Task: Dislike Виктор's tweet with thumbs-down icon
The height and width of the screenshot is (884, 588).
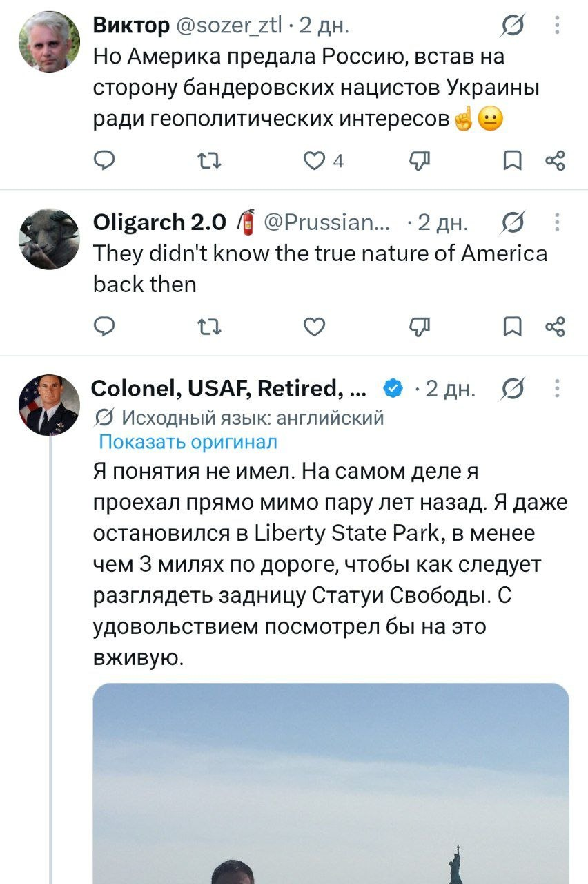Action: [x=419, y=161]
